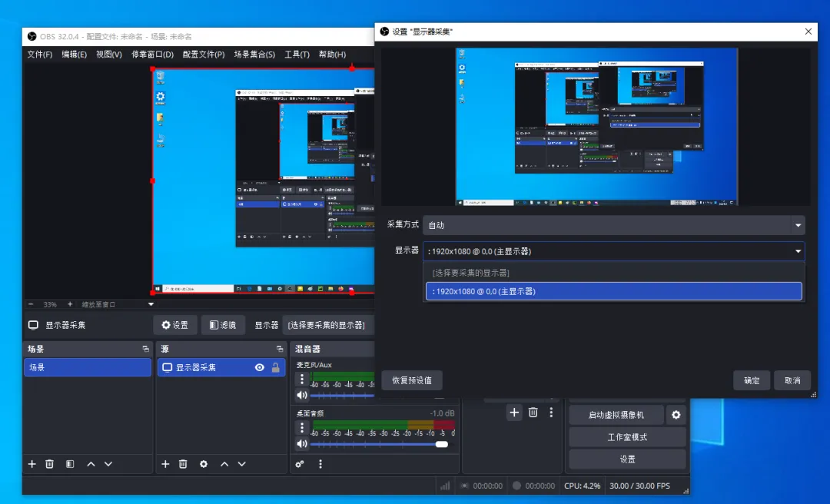Viewport: 830px width, 504px height.
Task: Click 滤镜 button in source toolbar
Action: [223, 325]
